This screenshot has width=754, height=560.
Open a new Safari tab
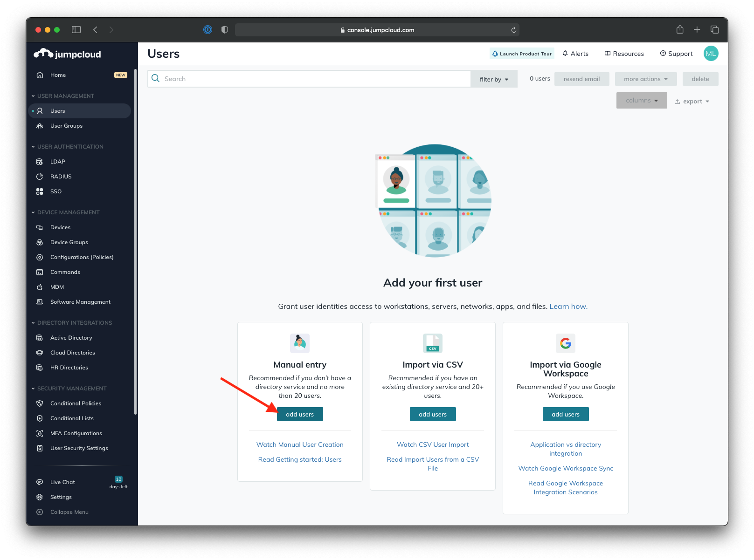697,30
